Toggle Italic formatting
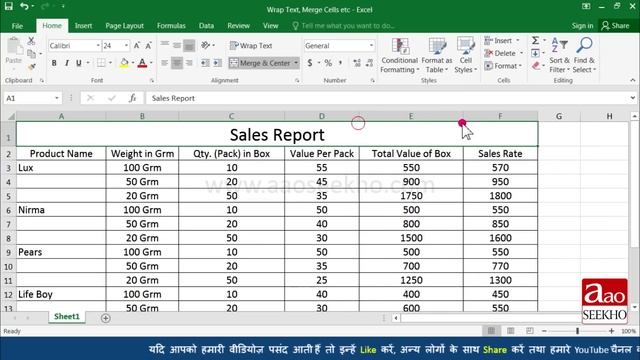 click(67, 63)
